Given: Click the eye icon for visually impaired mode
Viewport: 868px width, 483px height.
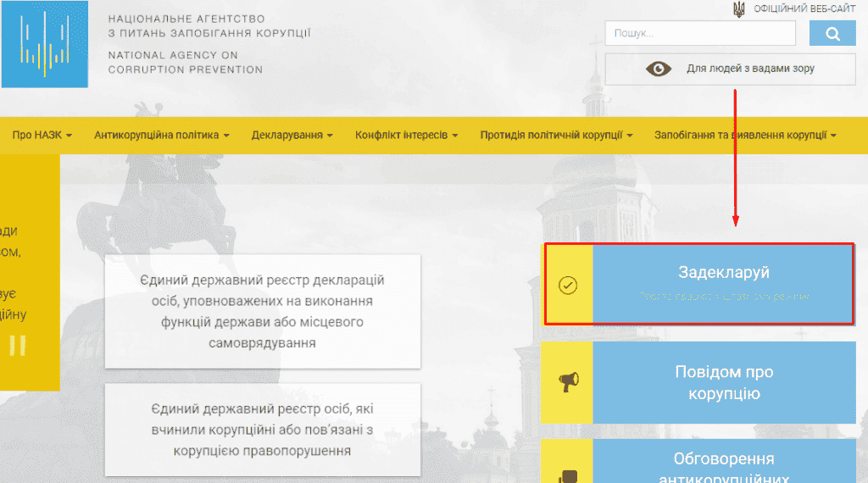Looking at the screenshot, I should pyautogui.click(x=659, y=69).
